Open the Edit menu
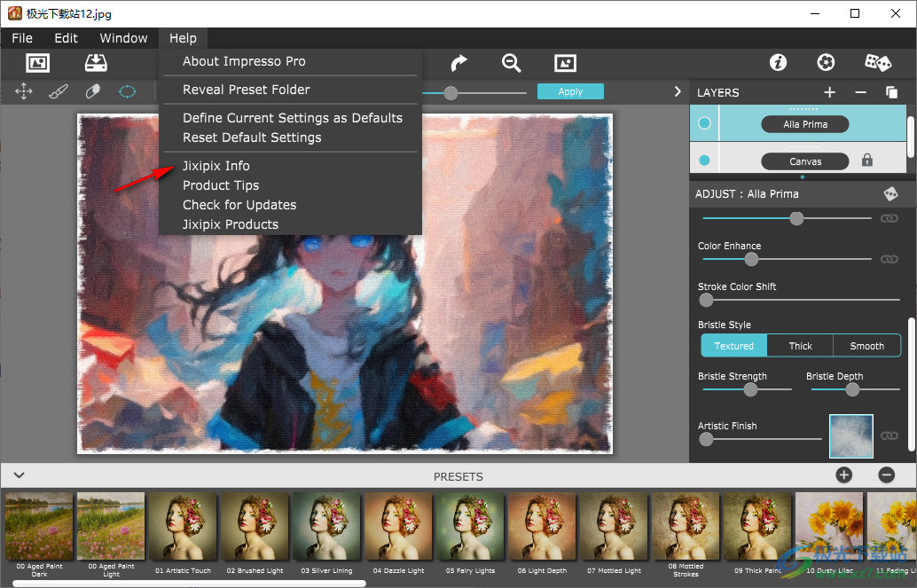Image resolution: width=917 pixels, height=588 pixels. point(67,38)
